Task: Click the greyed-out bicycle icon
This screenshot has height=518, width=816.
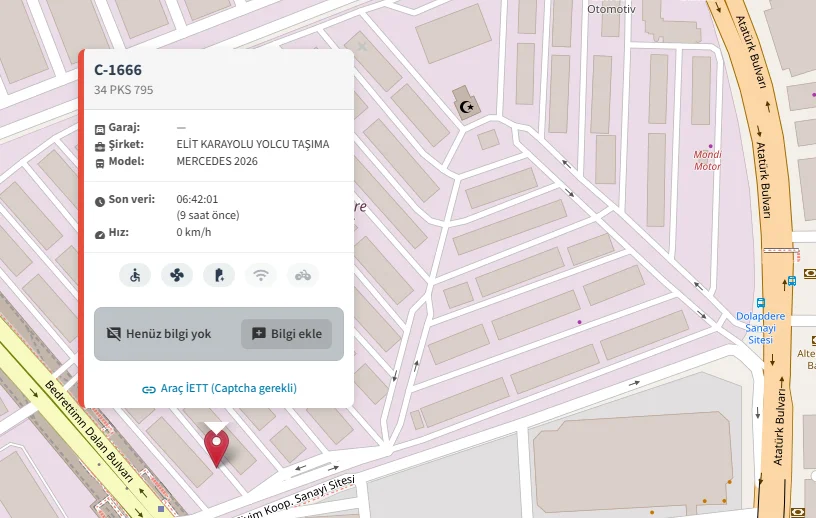Action: 303,275
